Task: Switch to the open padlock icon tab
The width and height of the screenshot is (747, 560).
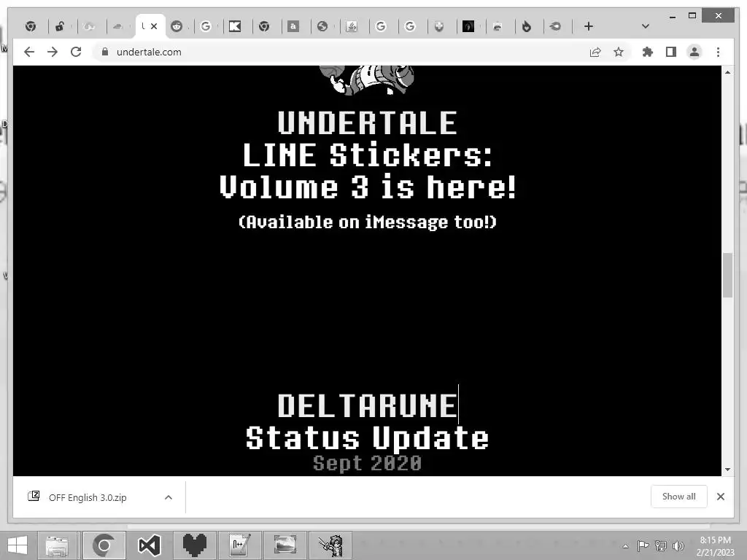Action: (x=60, y=26)
